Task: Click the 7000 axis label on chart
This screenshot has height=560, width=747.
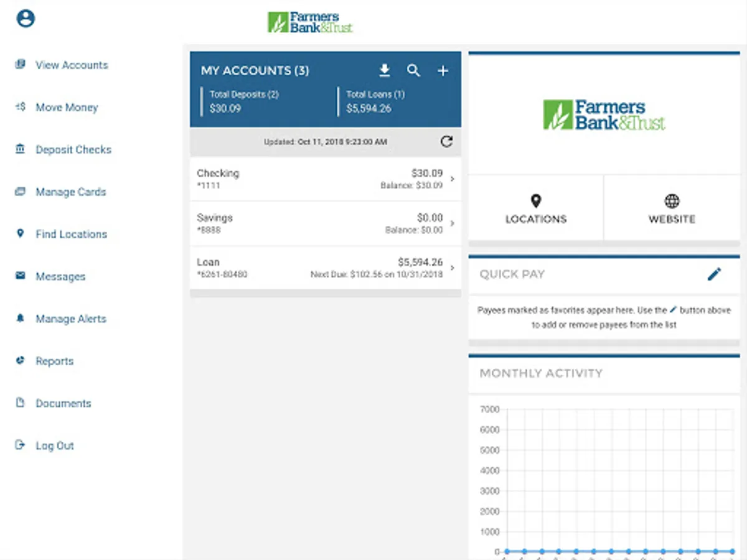Action: 490,409
